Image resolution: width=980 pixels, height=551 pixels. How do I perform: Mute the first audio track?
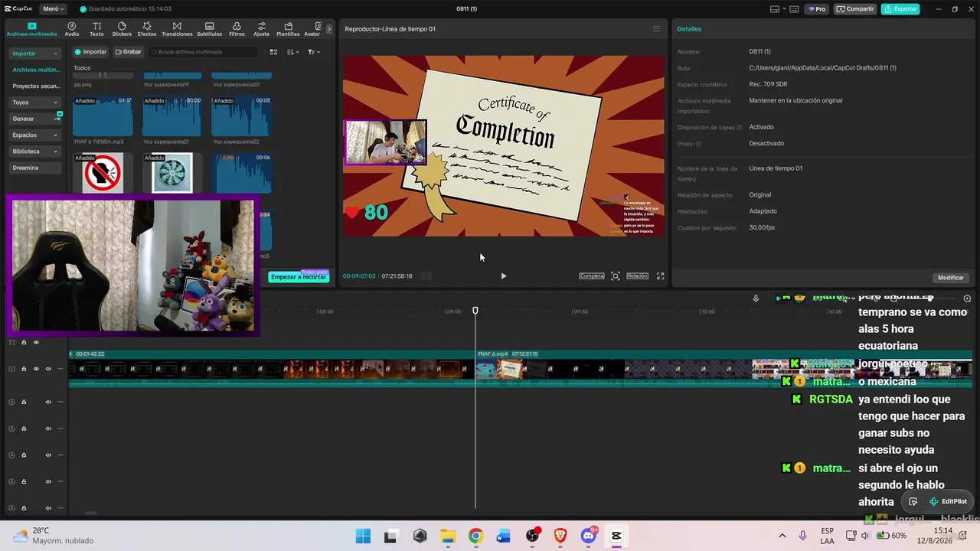coord(48,402)
